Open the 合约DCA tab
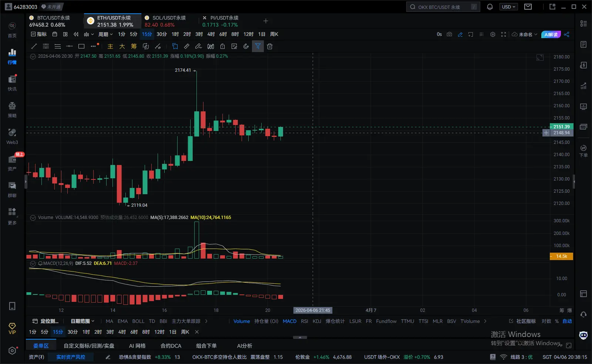592x364 pixels. pyautogui.click(x=171, y=346)
